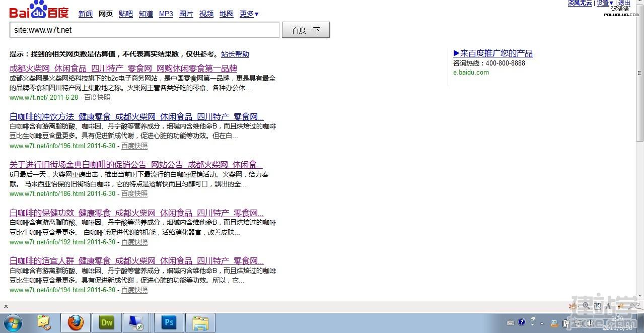The image size is (644, 333).
Task: Open the 知道 tab
Action: (146, 14)
